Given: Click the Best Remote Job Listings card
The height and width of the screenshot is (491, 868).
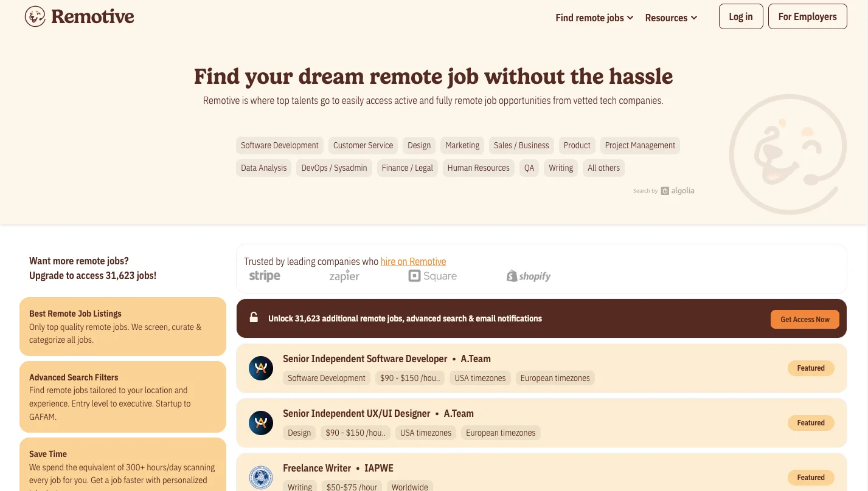Looking at the screenshot, I should click(x=123, y=326).
